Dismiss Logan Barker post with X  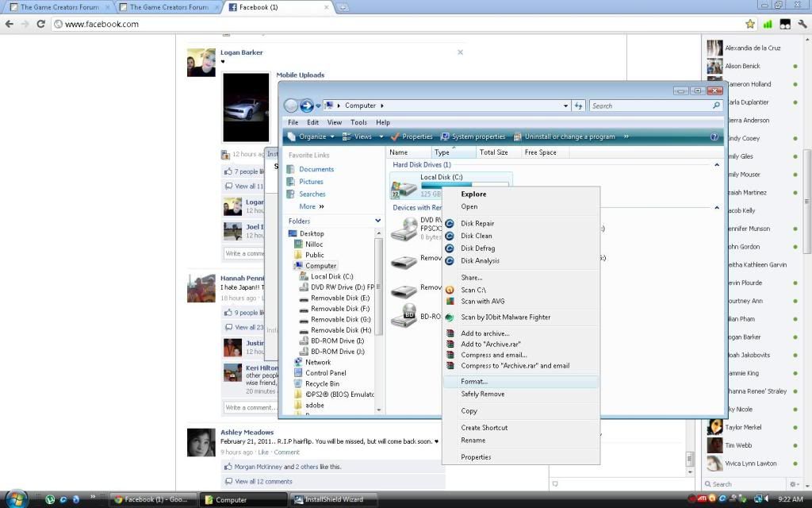click(460, 52)
